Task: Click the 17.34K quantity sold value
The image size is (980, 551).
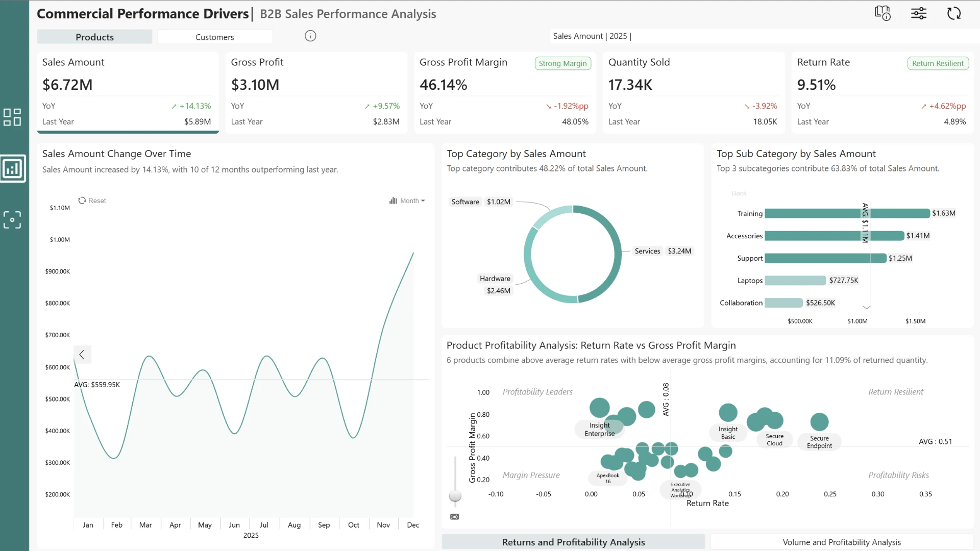Action: pos(630,85)
